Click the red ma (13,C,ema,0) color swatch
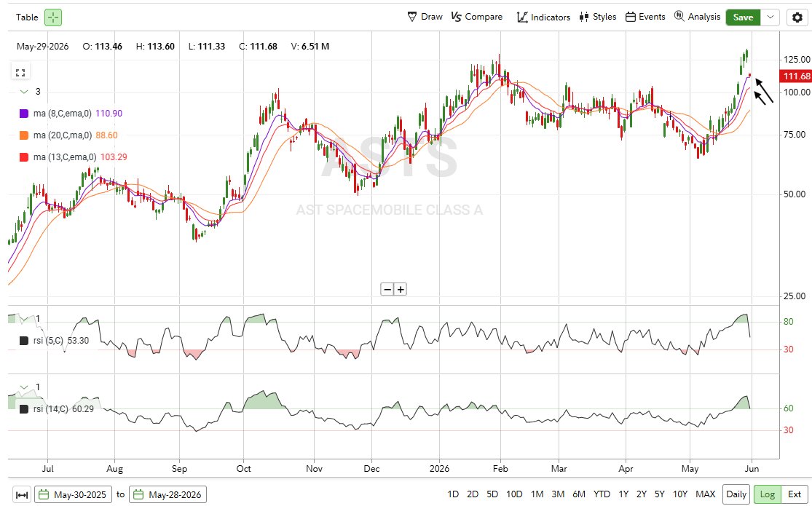This screenshot has width=812, height=506. tap(24, 157)
